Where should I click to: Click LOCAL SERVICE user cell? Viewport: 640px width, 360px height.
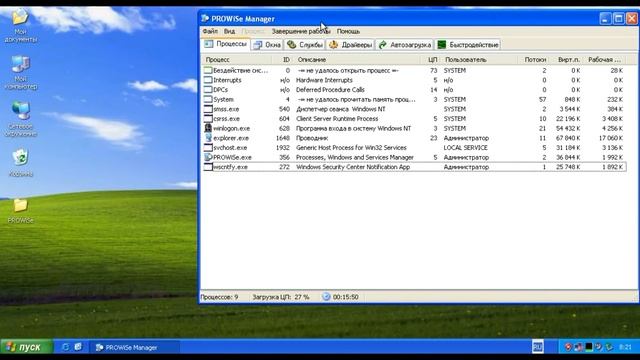click(466, 147)
